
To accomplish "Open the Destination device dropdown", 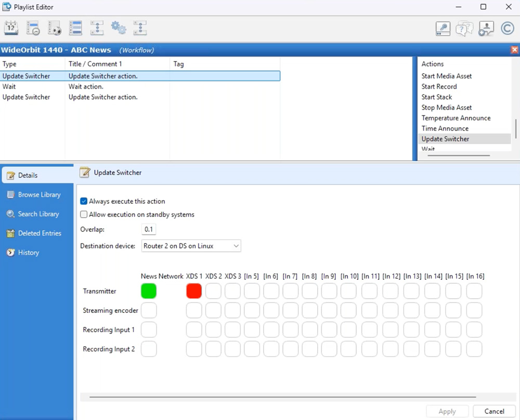I will (191, 246).
